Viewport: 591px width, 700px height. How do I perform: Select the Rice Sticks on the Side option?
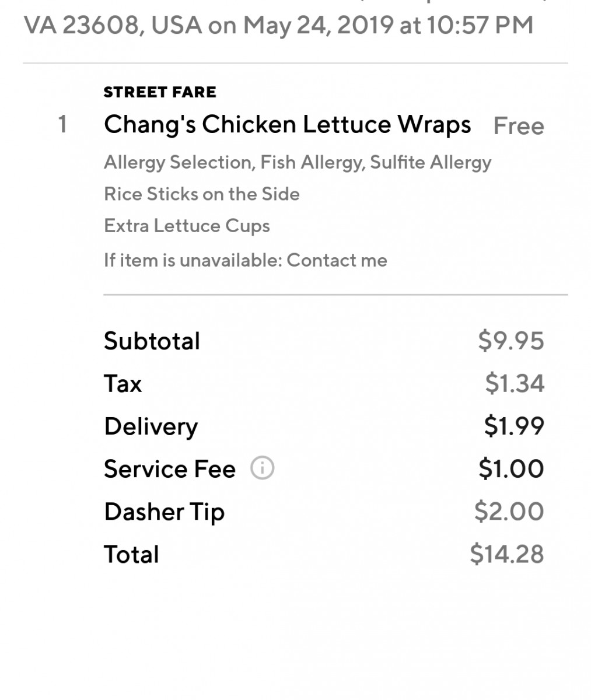pyautogui.click(x=201, y=194)
